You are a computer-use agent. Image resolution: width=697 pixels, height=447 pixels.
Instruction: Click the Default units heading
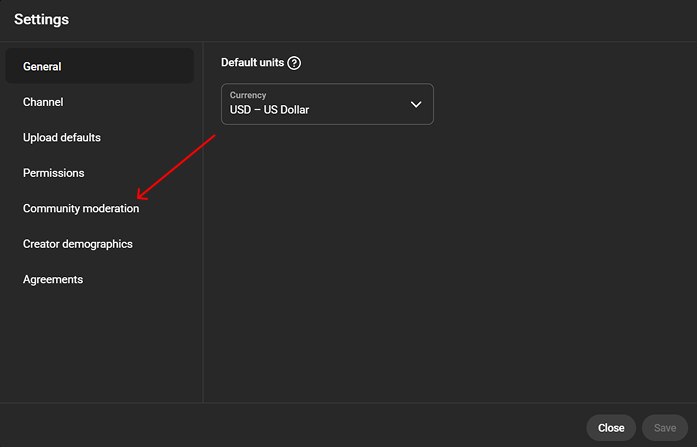tap(252, 63)
